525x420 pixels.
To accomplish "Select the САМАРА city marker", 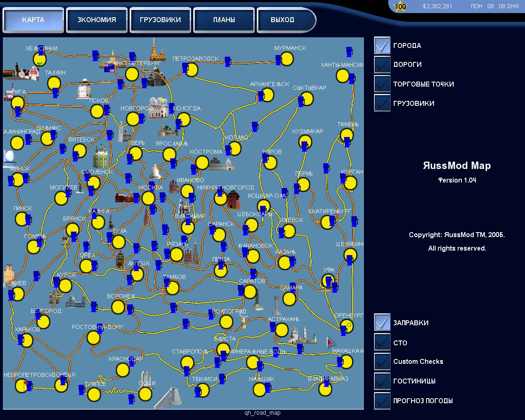I will [x=290, y=299].
